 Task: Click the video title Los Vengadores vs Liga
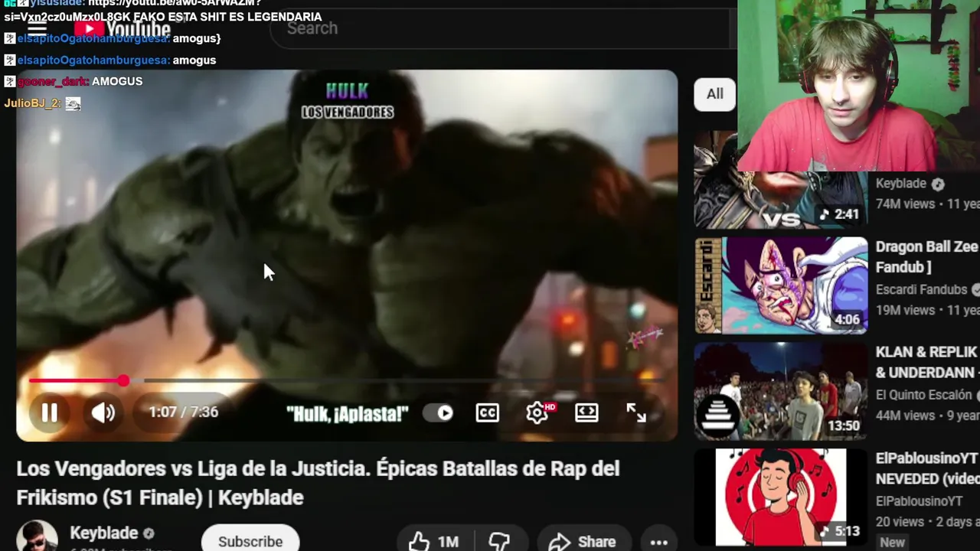click(318, 483)
